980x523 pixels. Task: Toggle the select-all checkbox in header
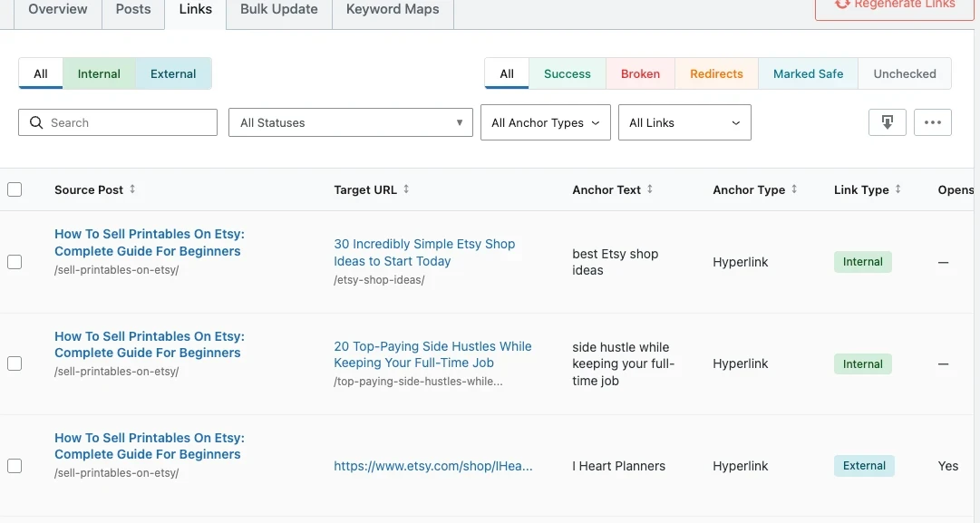pyautogui.click(x=15, y=189)
